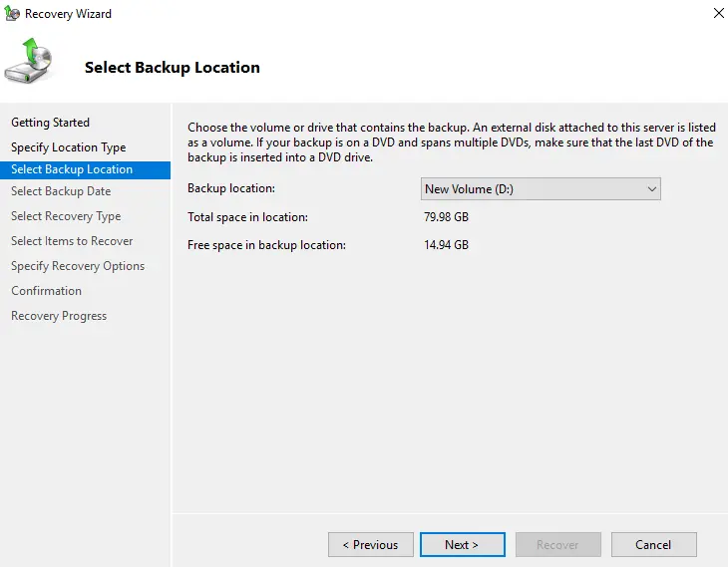The height and width of the screenshot is (567, 728).
Task: Cancel the recovery wizard
Action: tap(653, 545)
